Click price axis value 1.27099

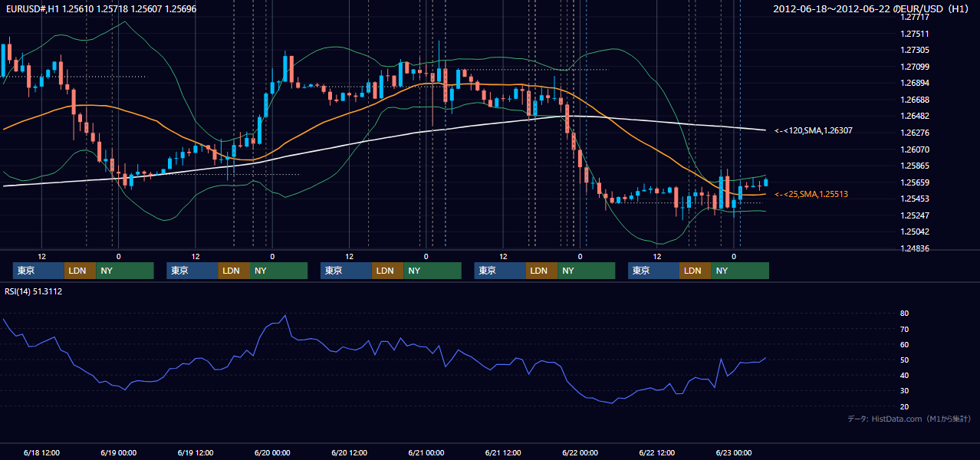pyautogui.click(x=914, y=67)
